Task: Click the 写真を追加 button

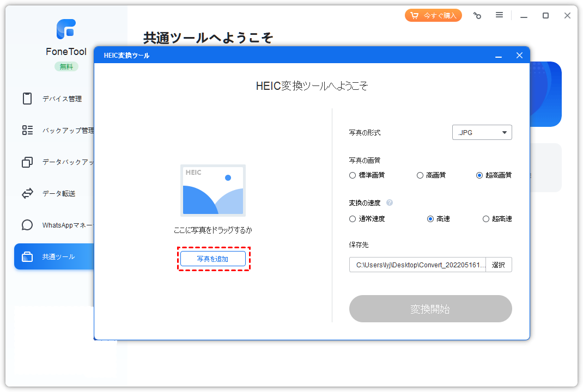Action: (x=213, y=259)
